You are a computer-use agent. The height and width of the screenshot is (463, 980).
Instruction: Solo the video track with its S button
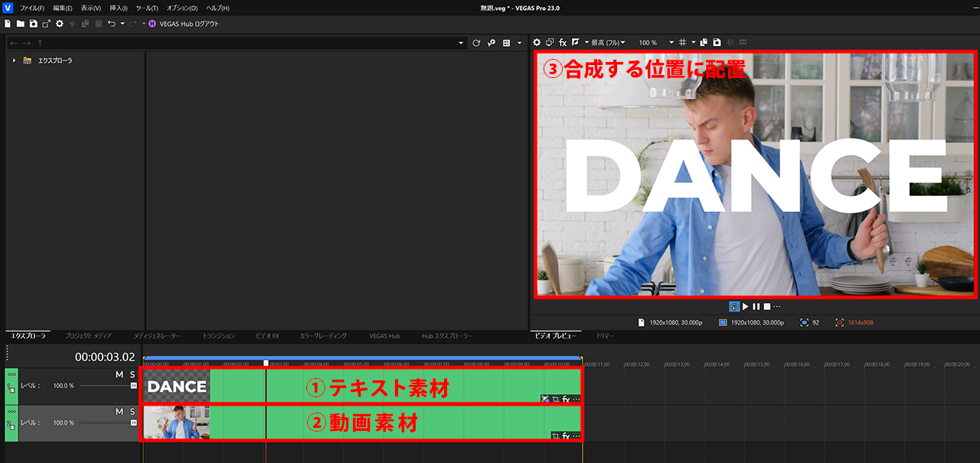pyautogui.click(x=132, y=411)
